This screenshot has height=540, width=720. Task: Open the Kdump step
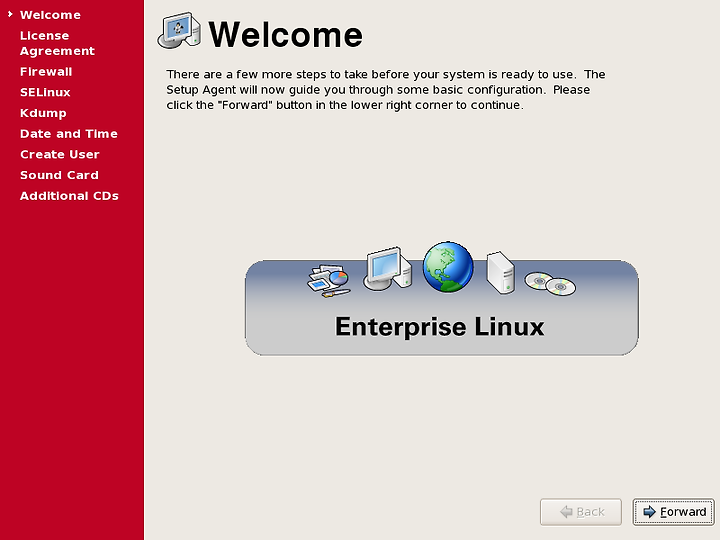point(43,113)
